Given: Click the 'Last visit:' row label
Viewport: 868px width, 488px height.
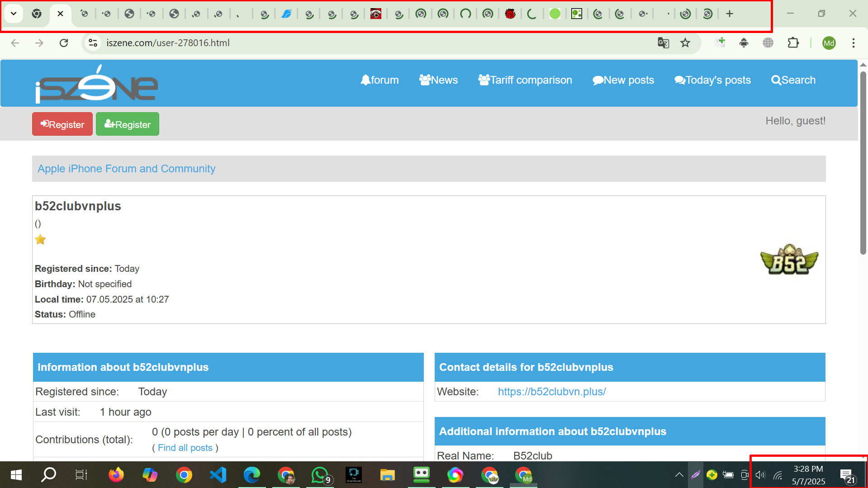Looking at the screenshot, I should [x=58, y=412].
